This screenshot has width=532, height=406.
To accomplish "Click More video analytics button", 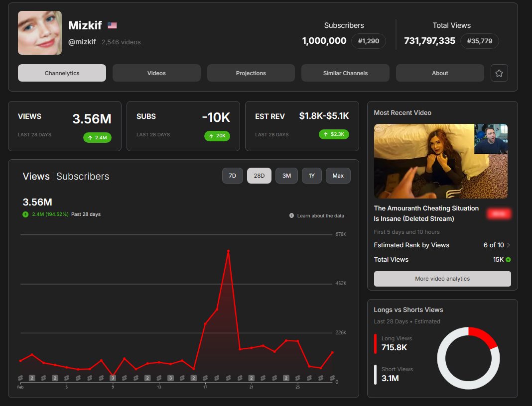I will [442, 279].
